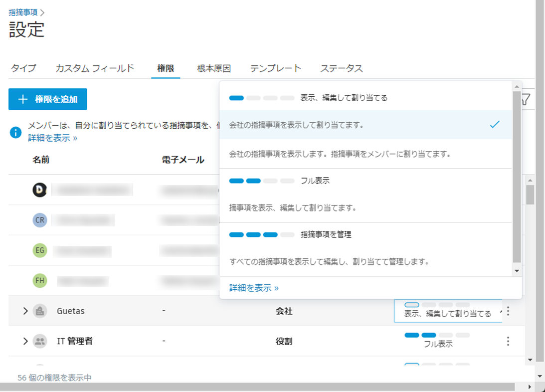Select 指摘事項を管理 permission option

click(x=290, y=234)
